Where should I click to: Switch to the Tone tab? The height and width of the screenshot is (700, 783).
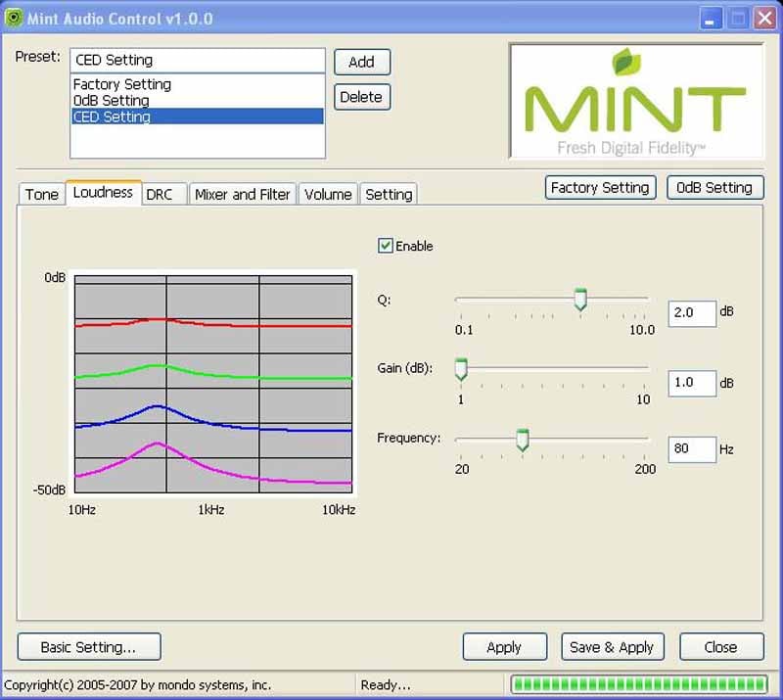pyautogui.click(x=42, y=194)
